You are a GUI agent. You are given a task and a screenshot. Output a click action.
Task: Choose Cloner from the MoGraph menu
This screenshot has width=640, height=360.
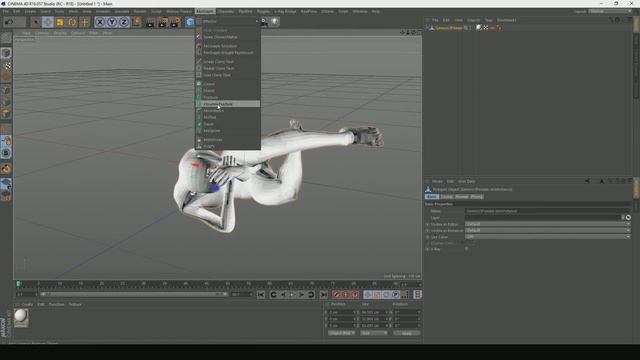(228, 84)
